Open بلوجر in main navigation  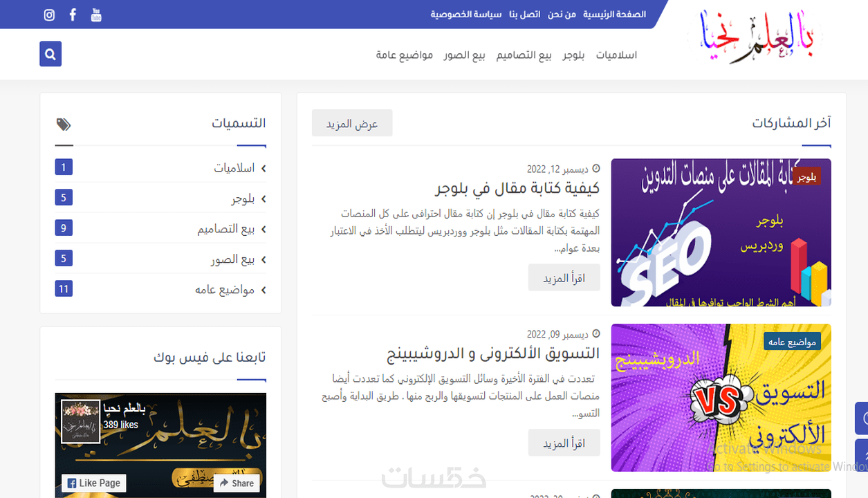coord(573,55)
